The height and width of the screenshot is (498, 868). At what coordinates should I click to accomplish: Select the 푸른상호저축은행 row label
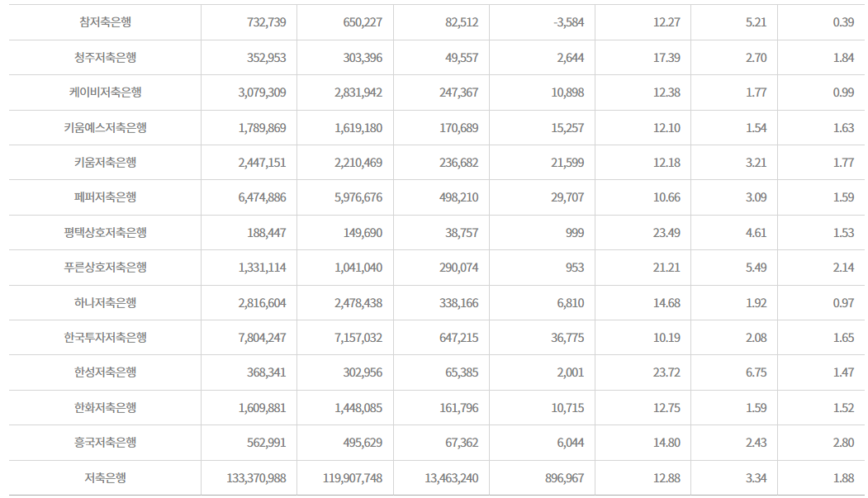(105, 268)
